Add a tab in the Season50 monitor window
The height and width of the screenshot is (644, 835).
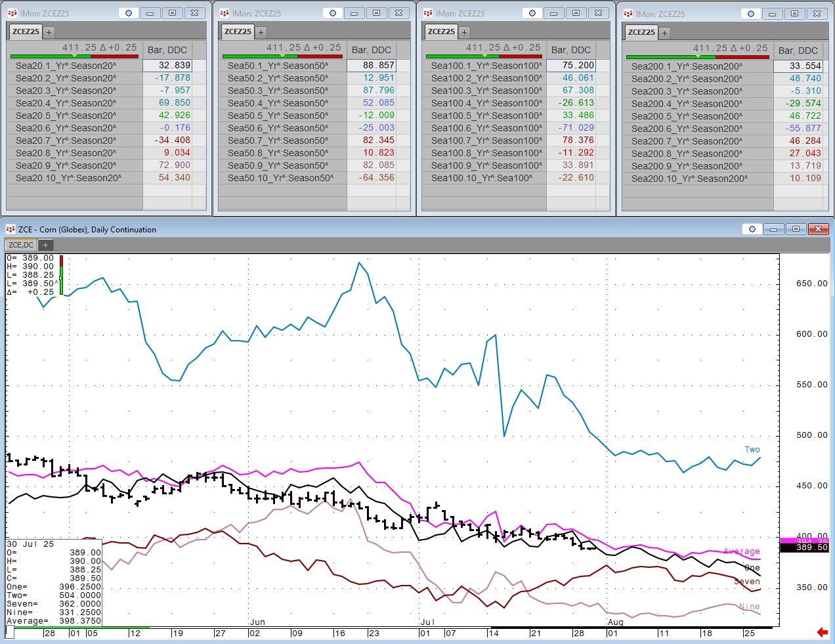261,32
